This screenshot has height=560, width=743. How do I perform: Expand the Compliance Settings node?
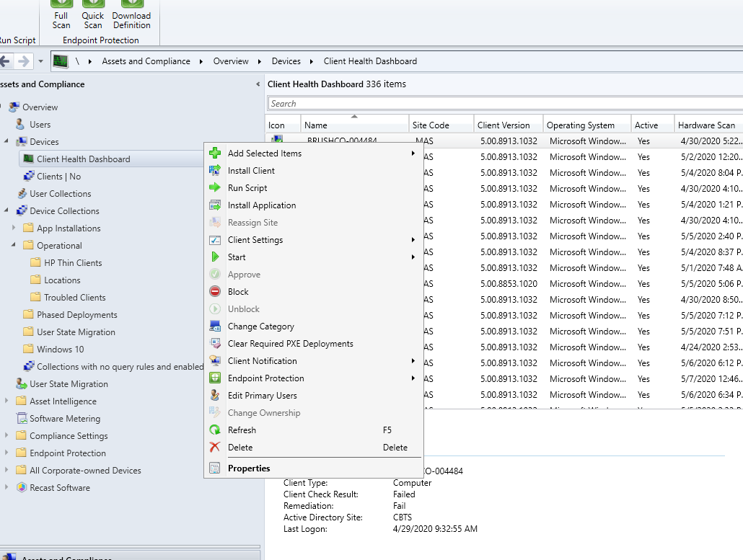[6, 436]
